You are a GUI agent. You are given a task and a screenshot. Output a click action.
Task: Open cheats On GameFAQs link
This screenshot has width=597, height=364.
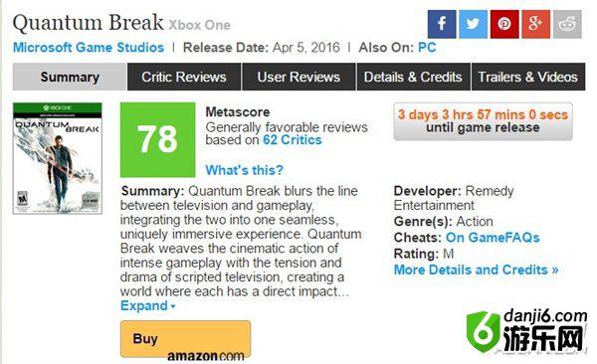pos(493,238)
